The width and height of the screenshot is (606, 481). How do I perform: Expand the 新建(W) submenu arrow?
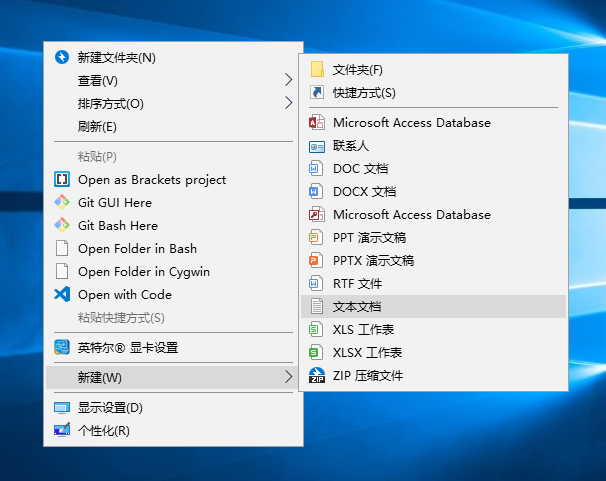[x=289, y=377]
